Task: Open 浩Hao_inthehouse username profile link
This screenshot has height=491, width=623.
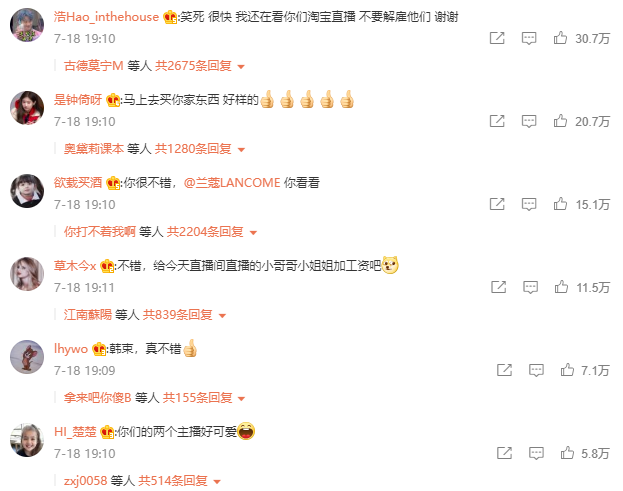Action: 106,17
